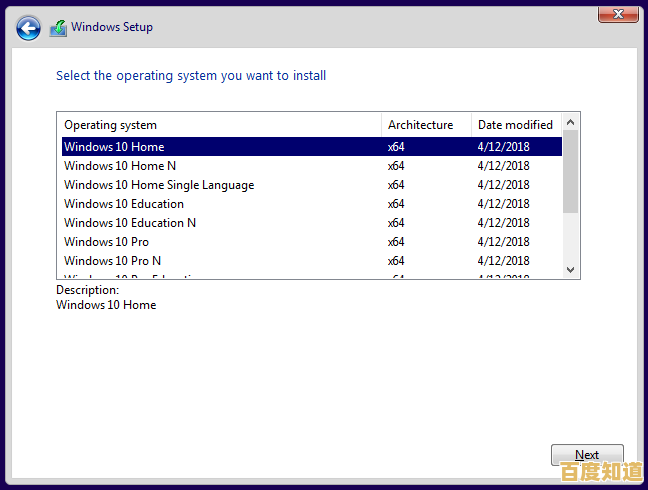648x490 pixels.
Task: Pick Windows 10 Education N from list
Action: point(130,223)
